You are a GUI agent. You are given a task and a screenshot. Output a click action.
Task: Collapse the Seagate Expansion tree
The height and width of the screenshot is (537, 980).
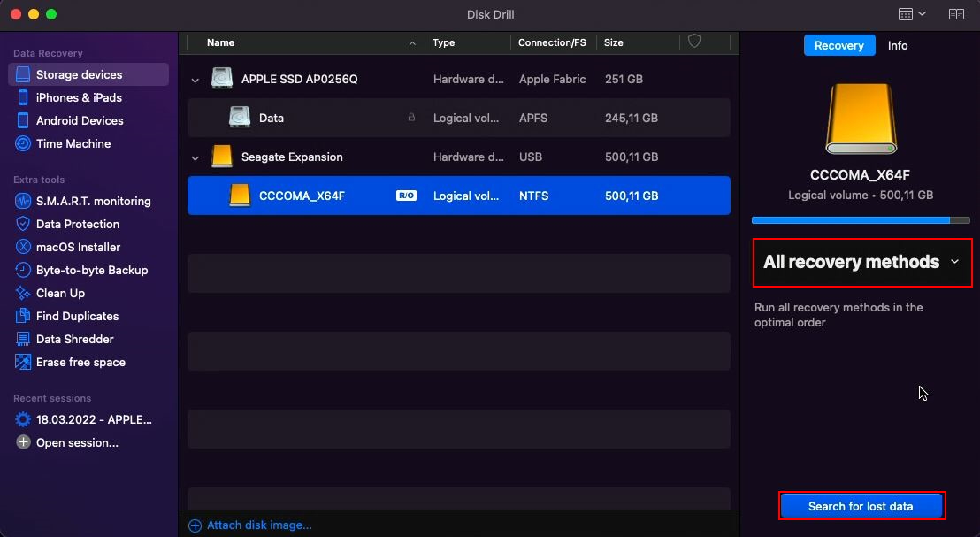click(x=195, y=158)
